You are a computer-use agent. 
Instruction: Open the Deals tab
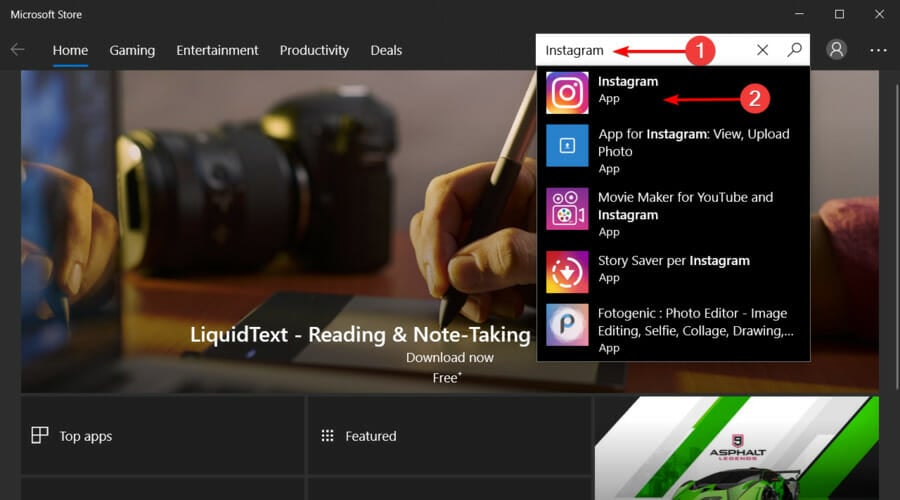click(386, 51)
